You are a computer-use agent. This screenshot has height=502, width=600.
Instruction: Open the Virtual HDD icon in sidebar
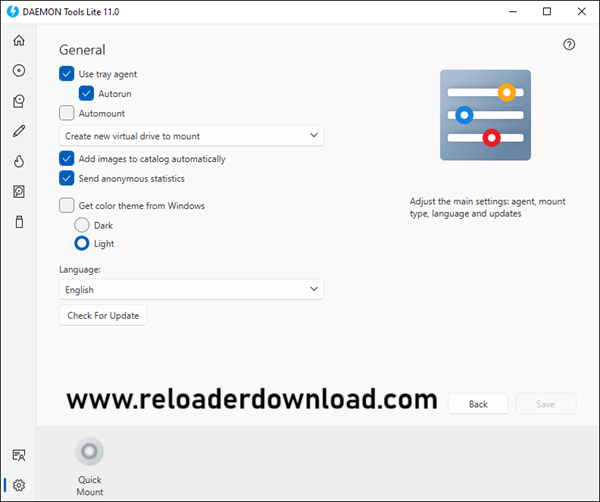coord(19,191)
